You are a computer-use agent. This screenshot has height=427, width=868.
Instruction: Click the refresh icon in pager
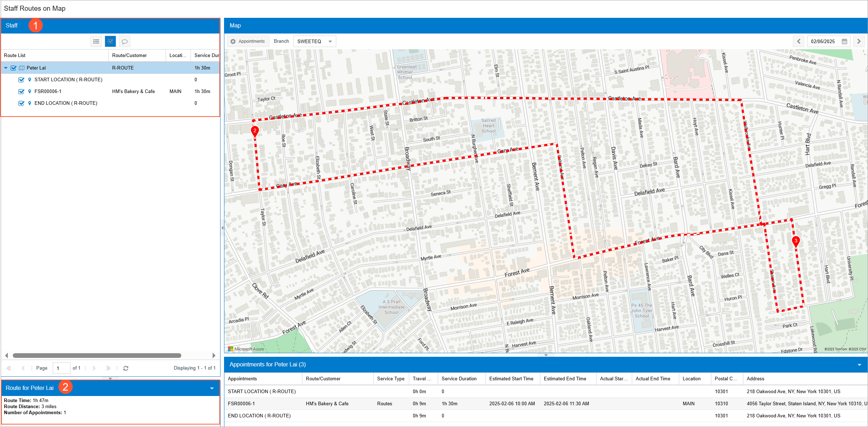click(x=126, y=368)
